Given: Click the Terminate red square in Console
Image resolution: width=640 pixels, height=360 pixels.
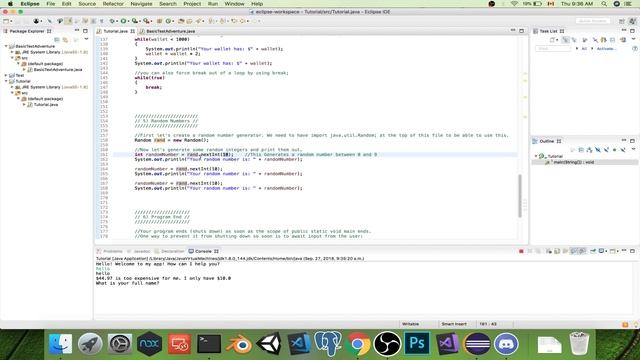Looking at the screenshot, I should [521, 251].
